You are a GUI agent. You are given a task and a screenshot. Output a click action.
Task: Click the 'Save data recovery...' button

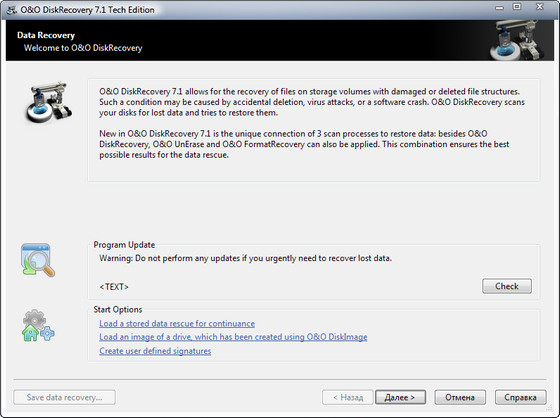(x=64, y=397)
